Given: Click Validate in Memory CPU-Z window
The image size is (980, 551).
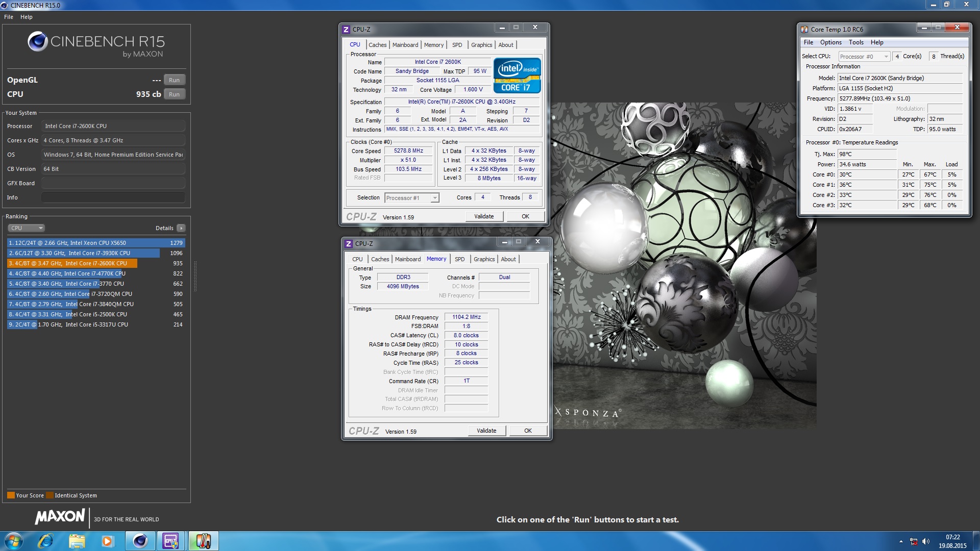Looking at the screenshot, I should [x=486, y=431].
